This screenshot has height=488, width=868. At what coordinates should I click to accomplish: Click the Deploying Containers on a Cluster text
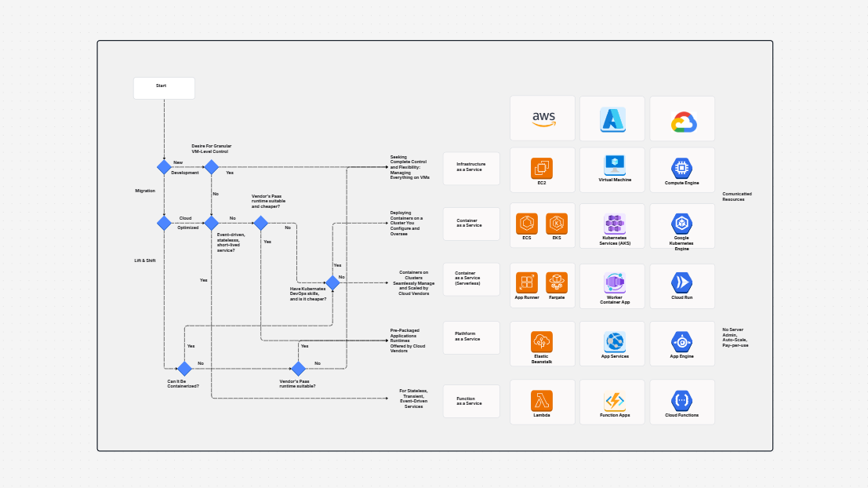[x=405, y=224]
